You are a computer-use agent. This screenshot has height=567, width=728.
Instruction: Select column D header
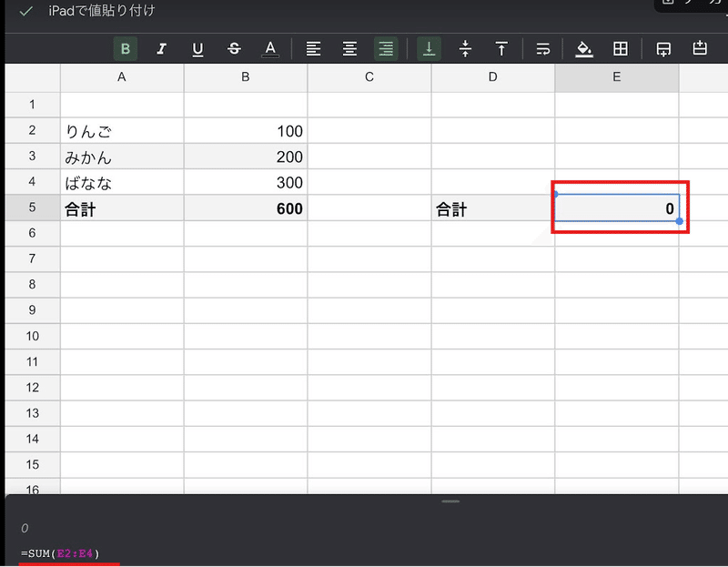pyautogui.click(x=493, y=77)
